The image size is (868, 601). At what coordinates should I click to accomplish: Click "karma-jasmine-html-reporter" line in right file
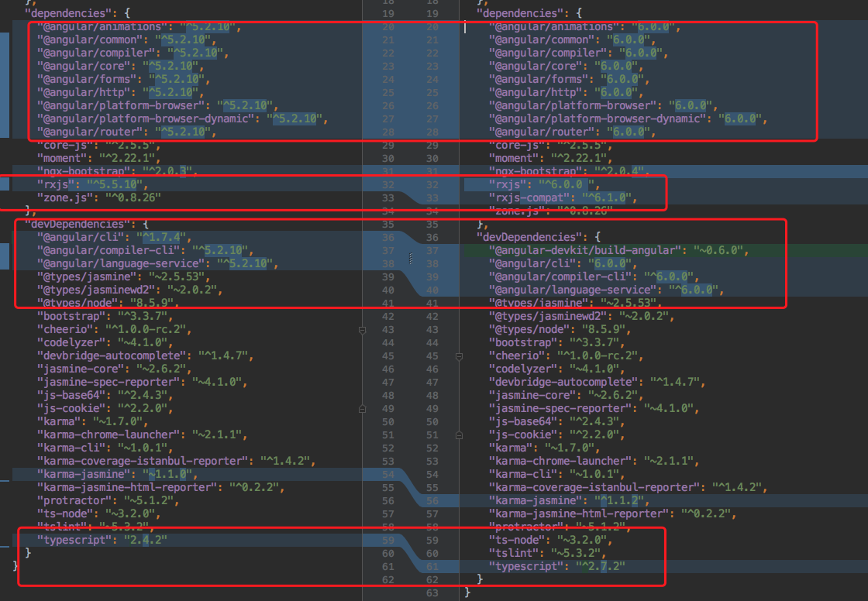[612, 514]
